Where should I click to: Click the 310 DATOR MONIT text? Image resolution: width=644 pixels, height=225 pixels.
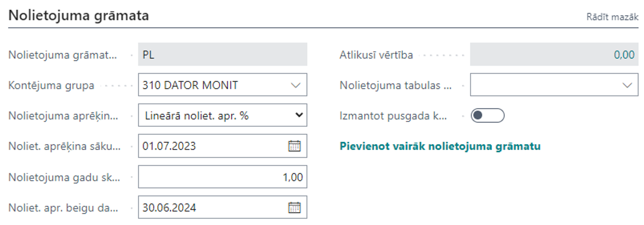(190, 85)
